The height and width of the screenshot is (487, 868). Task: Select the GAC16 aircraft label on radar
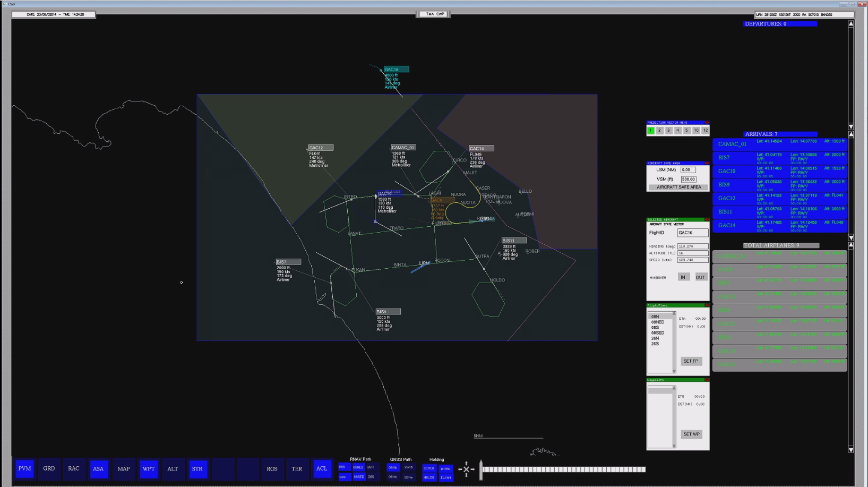point(396,69)
